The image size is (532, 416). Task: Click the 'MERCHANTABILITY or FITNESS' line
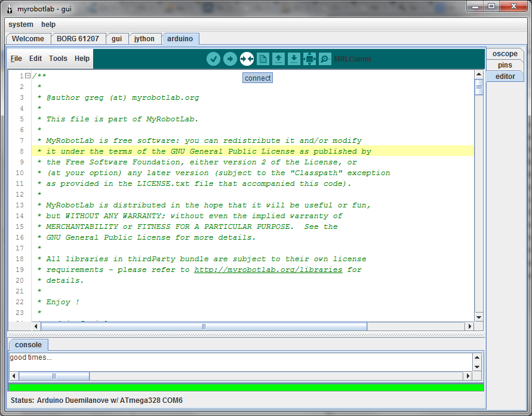pos(187,227)
